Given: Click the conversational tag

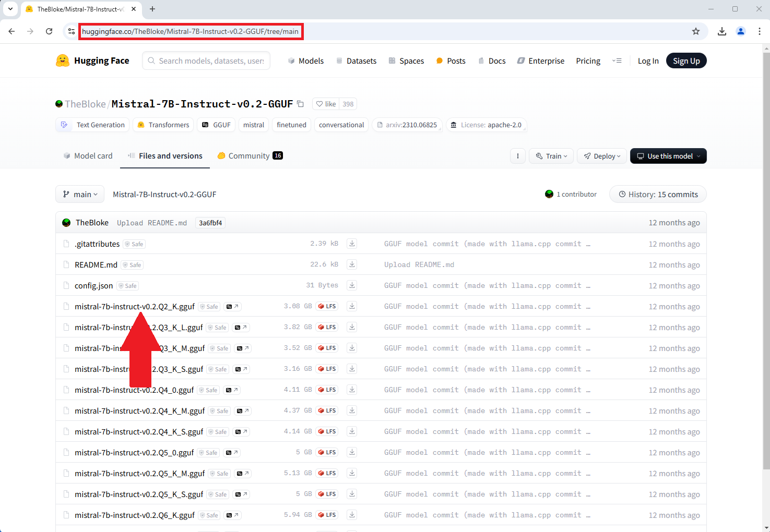Looking at the screenshot, I should (341, 125).
